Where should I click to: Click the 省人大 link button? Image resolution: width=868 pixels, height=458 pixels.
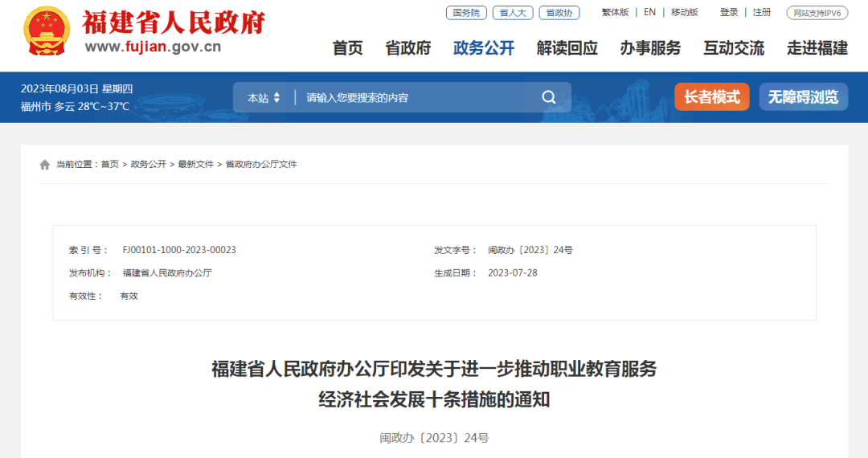(513, 13)
